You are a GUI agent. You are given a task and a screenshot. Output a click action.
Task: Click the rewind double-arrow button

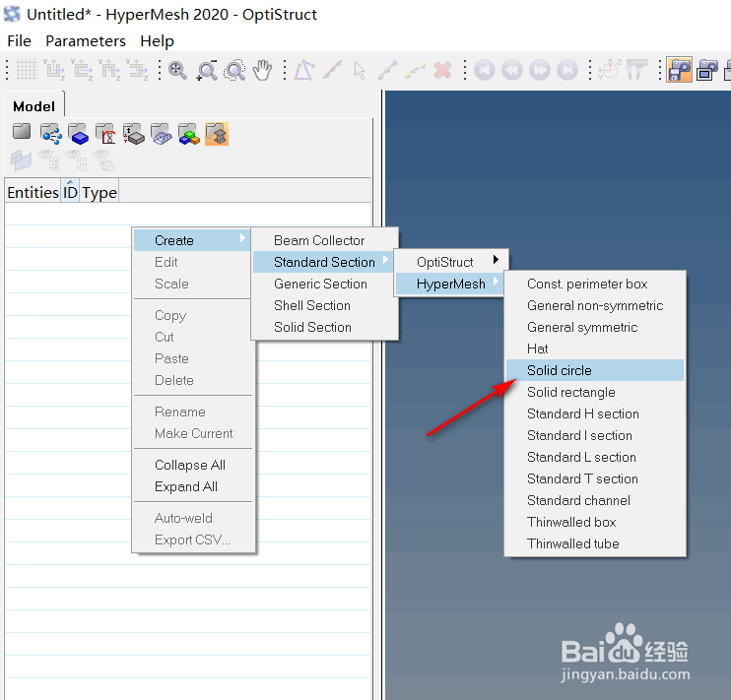coord(512,70)
